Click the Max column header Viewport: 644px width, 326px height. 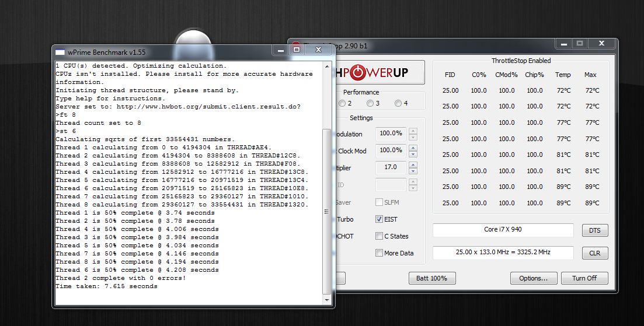pyautogui.click(x=590, y=75)
